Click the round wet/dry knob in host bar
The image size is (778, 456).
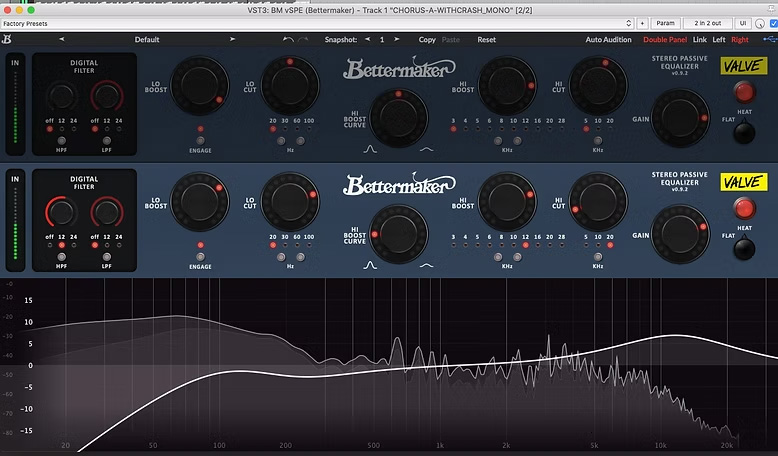760,23
